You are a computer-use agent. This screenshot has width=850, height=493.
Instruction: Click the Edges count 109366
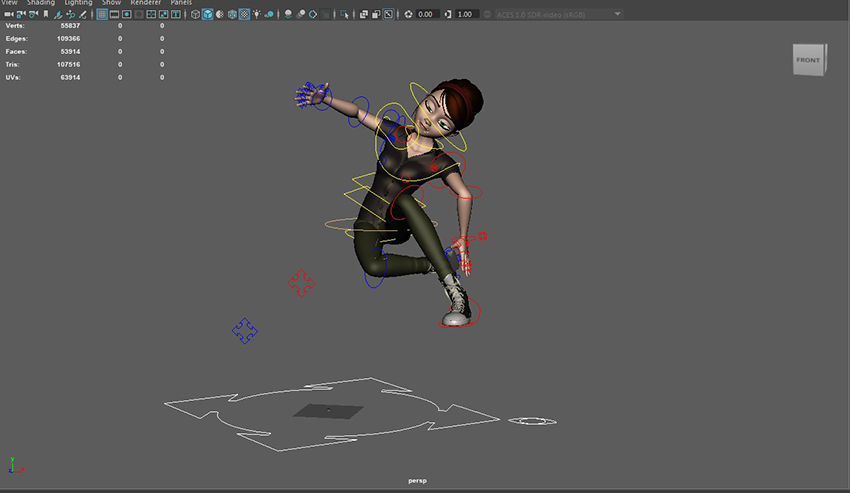tap(68, 39)
